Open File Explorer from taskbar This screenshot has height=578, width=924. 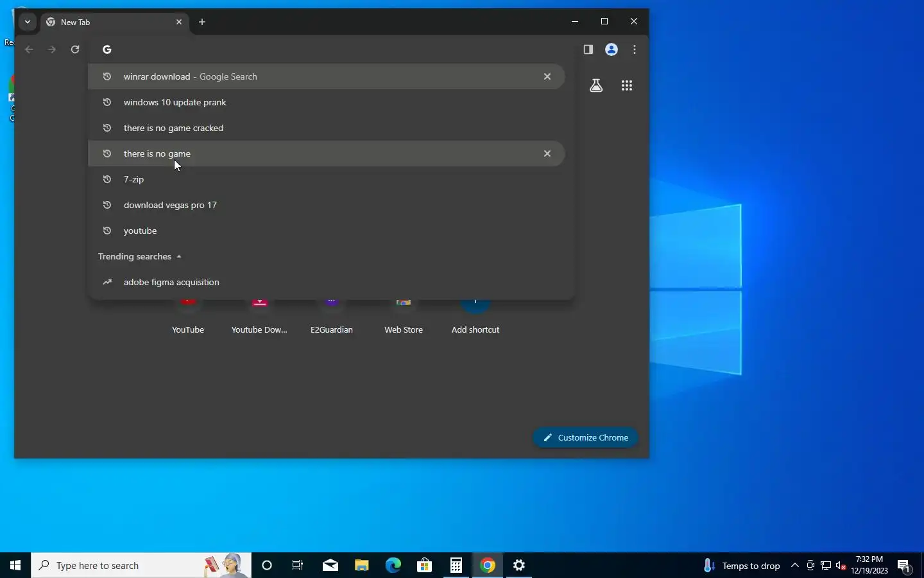pyautogui.click(x=362, y=565)
